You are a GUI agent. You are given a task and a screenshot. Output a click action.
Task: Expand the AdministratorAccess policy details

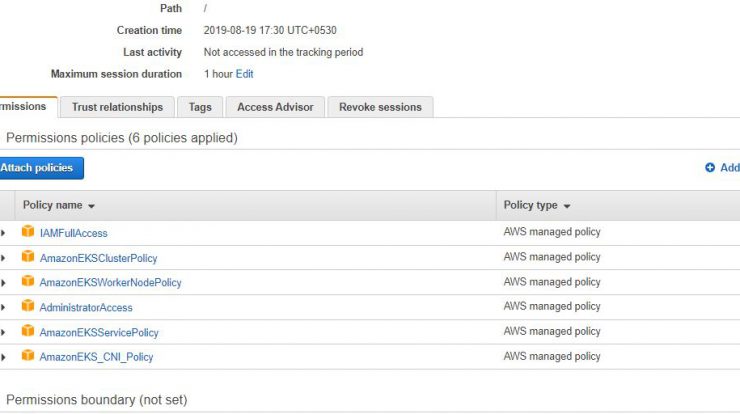3,307
